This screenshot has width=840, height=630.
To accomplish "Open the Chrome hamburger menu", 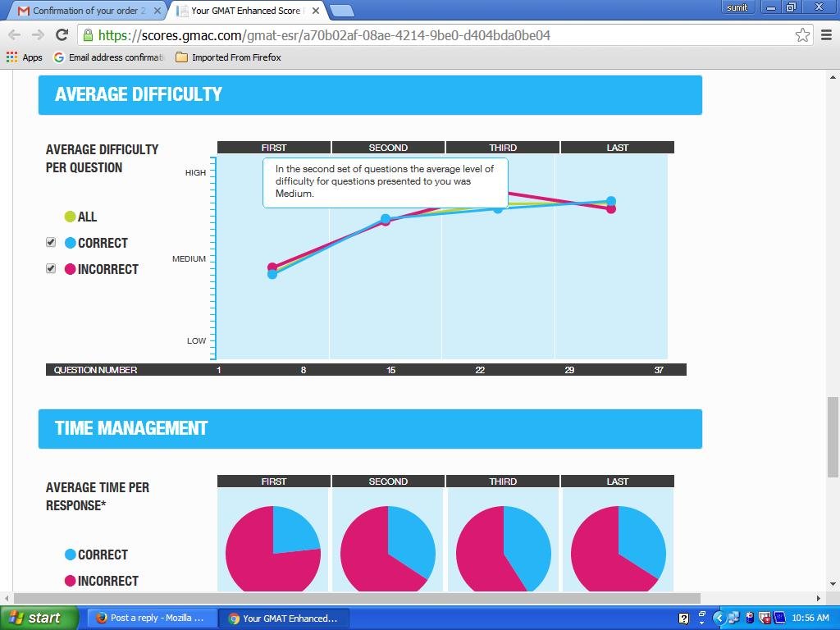I will 826,34.
